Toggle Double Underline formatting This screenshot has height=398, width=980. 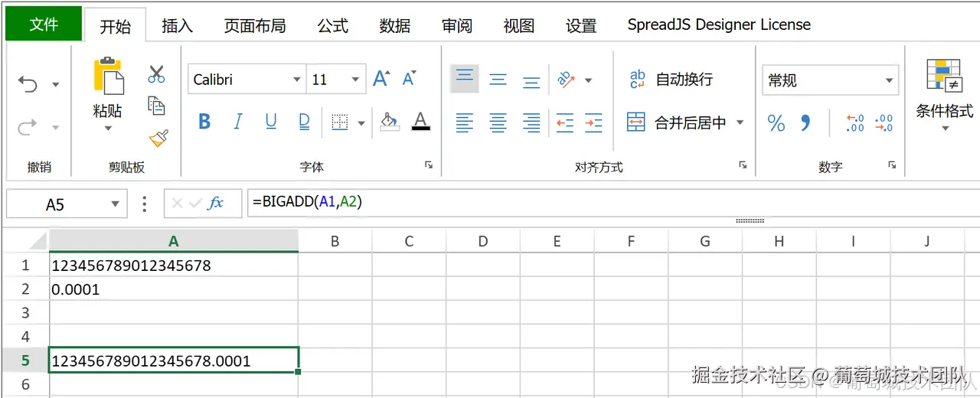[304, 122]
